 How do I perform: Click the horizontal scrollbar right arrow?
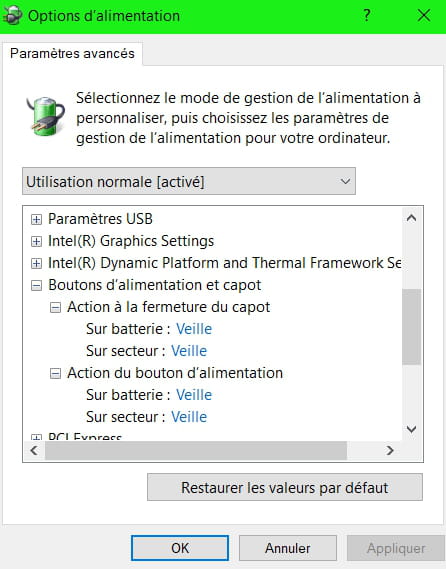coord(390,451)
